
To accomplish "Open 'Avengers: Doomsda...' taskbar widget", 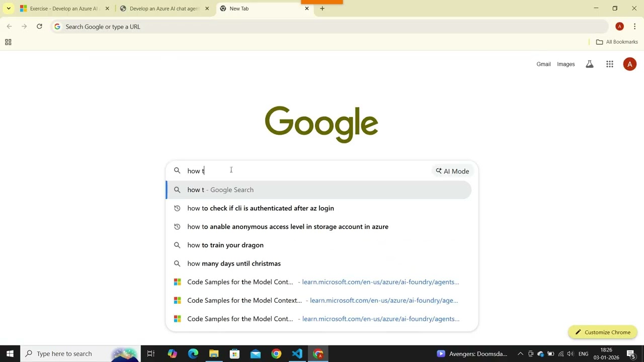I will pos(472,354).
